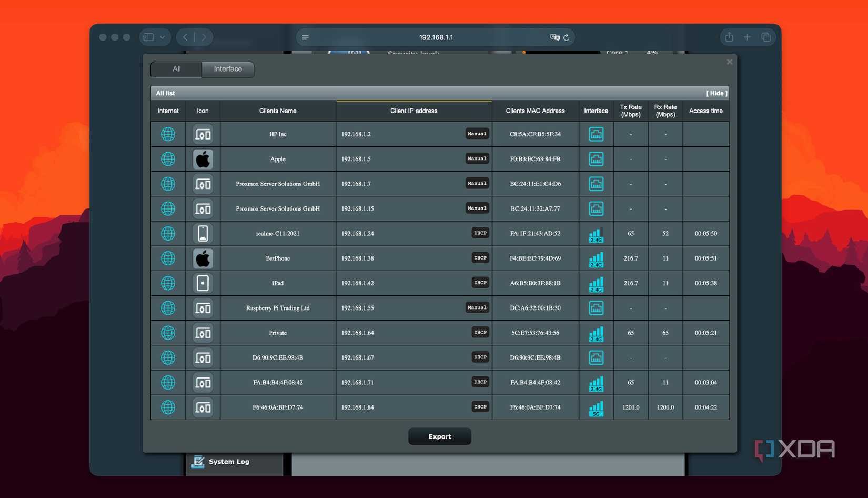This screenshot has height=498, width=868.
Task: Switch to the All tab
Action: [x=176, y=69]
